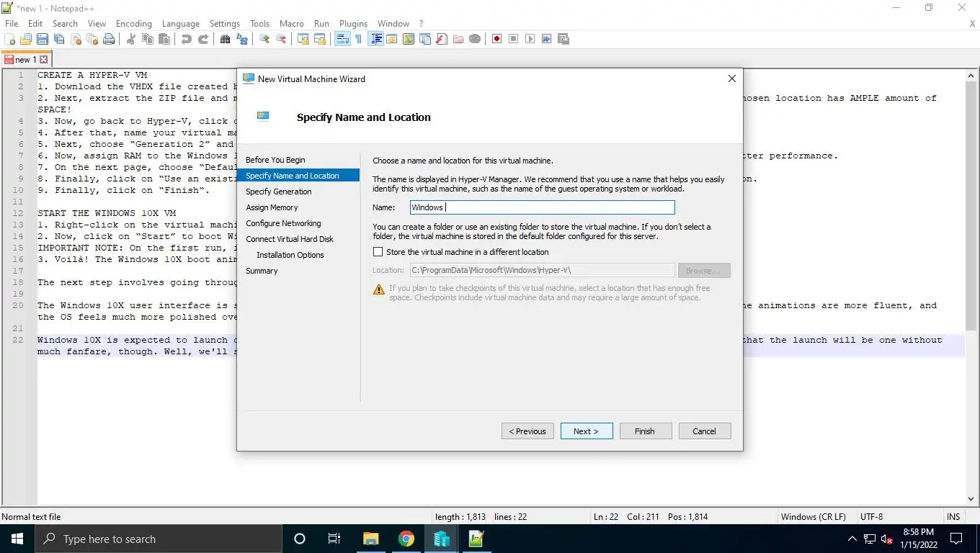Click the Monitoring eye toolbar icon
The height and width of the screenshot is (553, 980).
(x=475, y=39)
